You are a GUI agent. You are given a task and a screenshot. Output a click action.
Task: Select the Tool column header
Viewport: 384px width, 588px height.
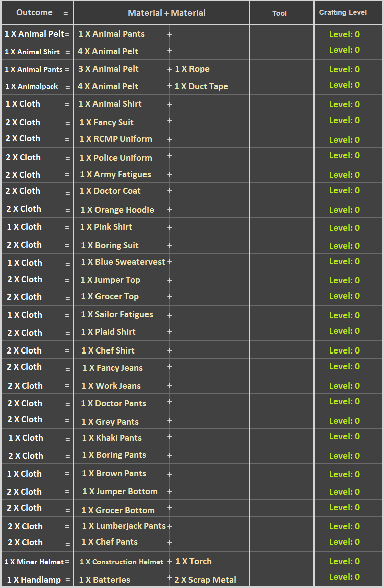pyautogui.click(x=279, y=13)
